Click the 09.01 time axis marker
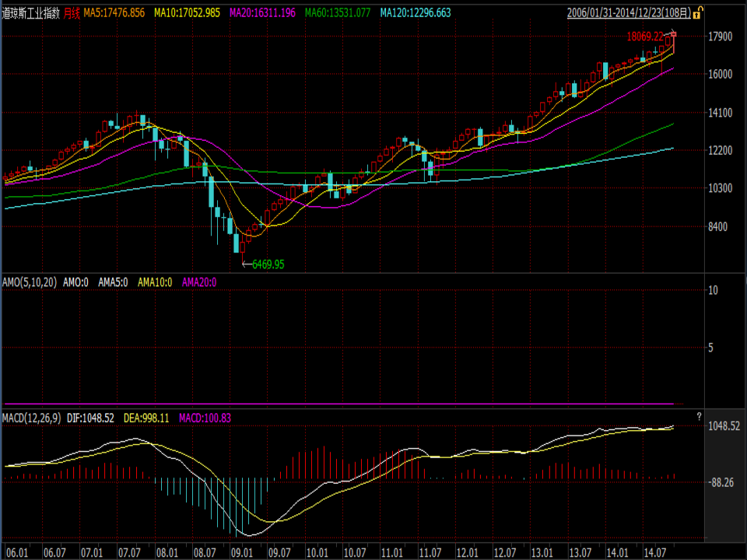 coord(242,553)
